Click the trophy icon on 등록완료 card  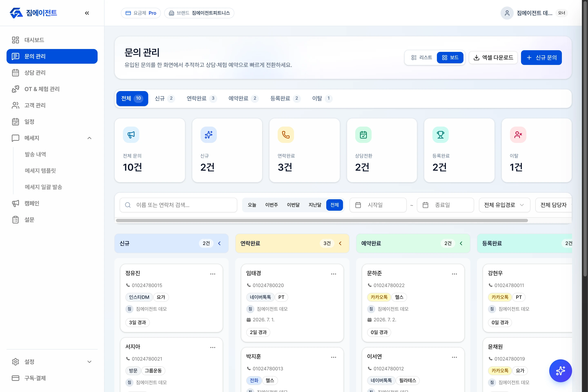click(x=441, y=135)
